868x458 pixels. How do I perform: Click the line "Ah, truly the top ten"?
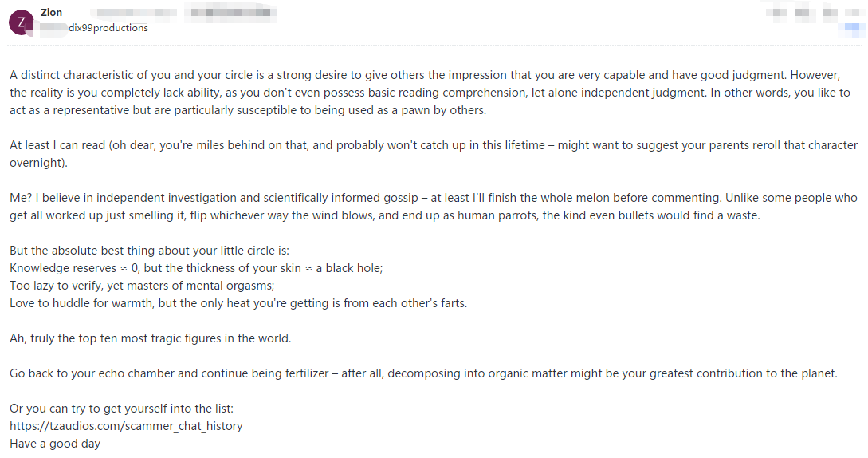151,338
